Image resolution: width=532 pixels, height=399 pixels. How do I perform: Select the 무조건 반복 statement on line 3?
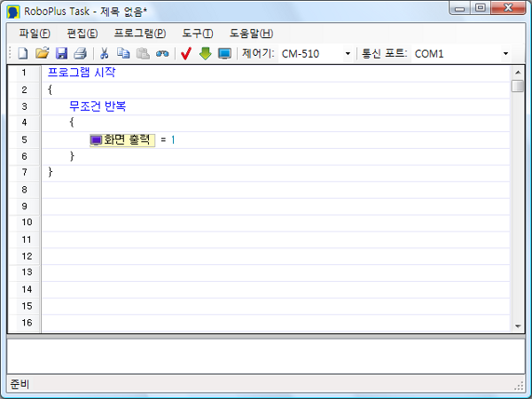(x=98, y=106)
